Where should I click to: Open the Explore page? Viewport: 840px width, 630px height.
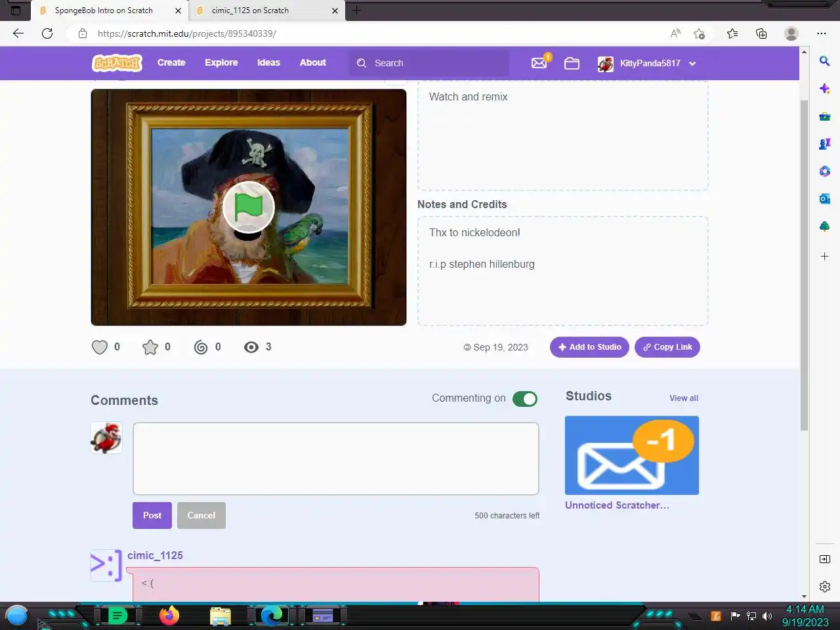coord(221,62)
